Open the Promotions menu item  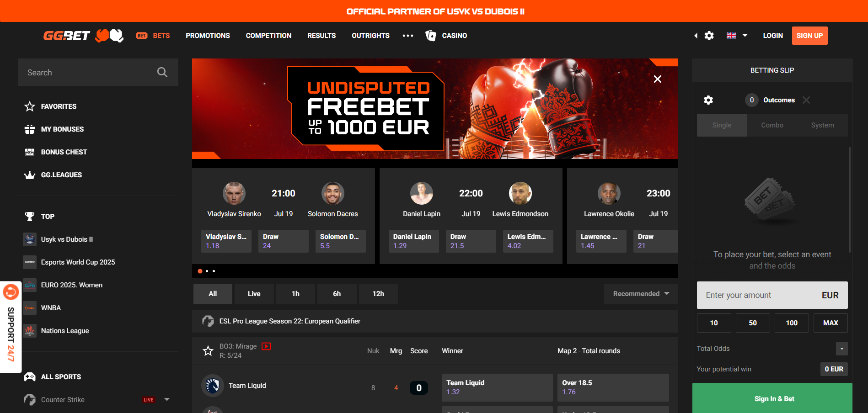click(208, 36)
